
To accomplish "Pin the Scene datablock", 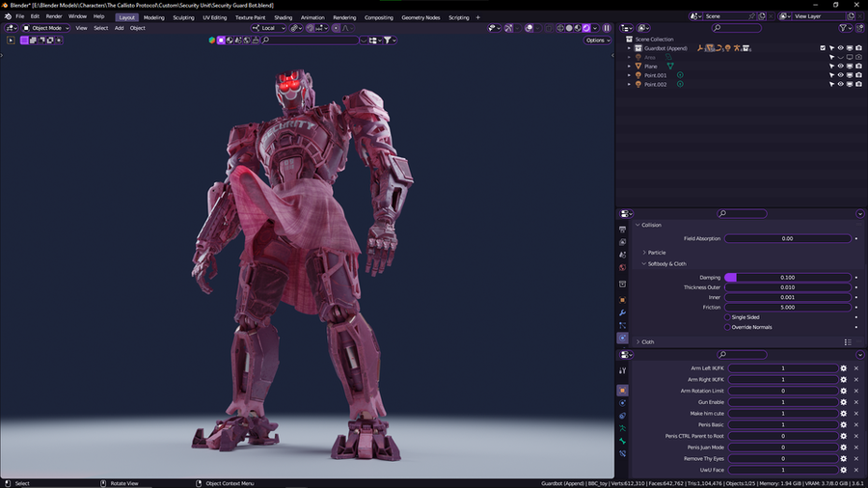I will tap(751, 16).
